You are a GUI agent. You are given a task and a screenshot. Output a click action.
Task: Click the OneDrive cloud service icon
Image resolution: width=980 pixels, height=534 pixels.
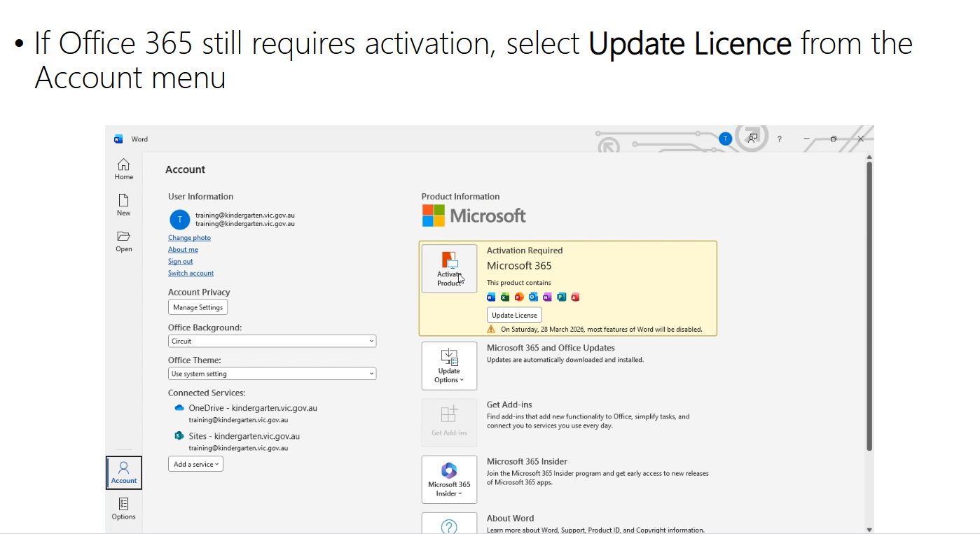(x=179, y=407)
